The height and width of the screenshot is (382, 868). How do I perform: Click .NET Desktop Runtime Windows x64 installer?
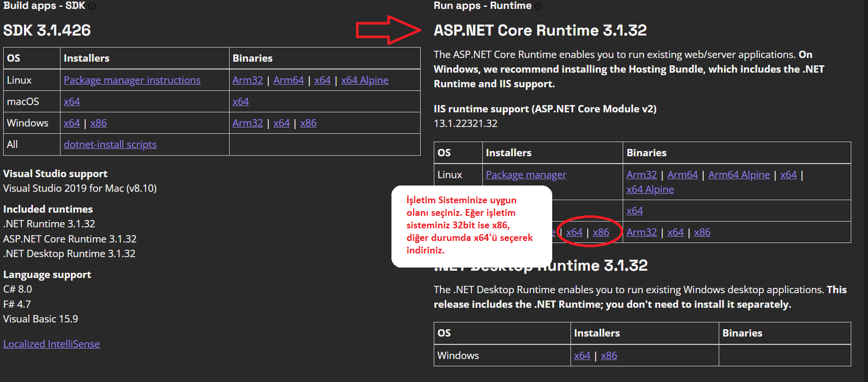[582, 355]
